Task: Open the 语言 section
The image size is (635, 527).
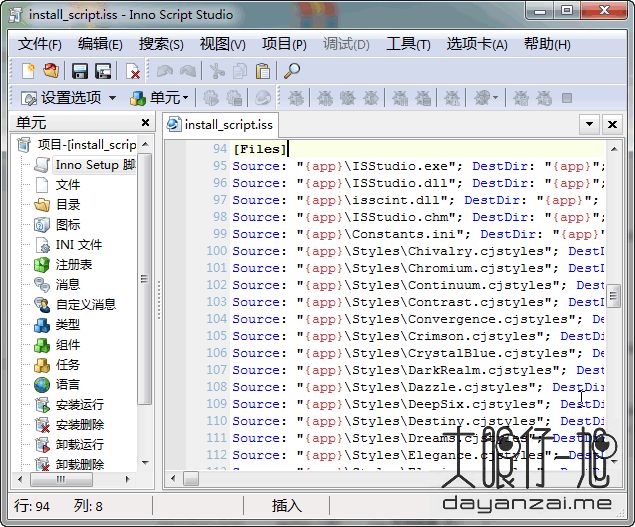Action: coord(58,384)
